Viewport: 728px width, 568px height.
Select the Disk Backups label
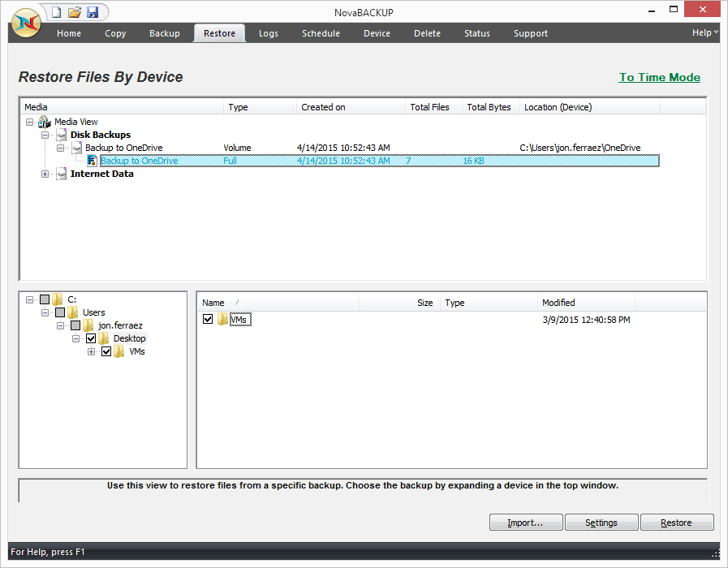pyautogui.click(x=101, y=135)
